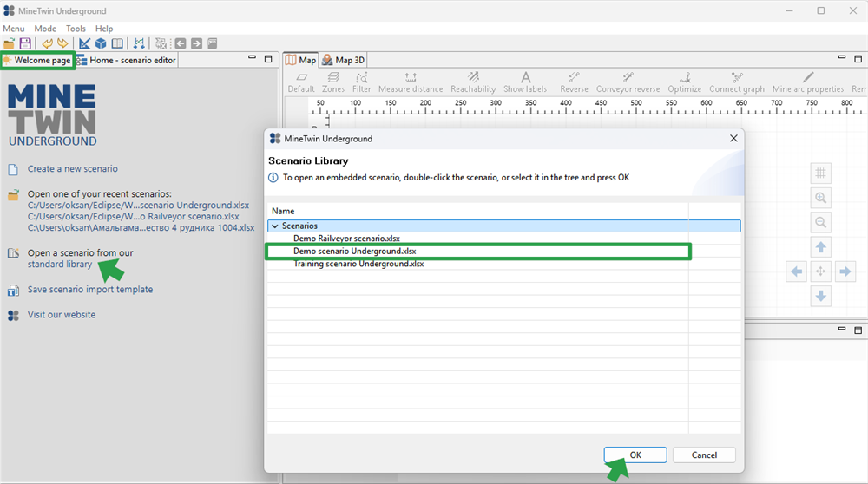Minimize the Map panel

coord(842,57)
